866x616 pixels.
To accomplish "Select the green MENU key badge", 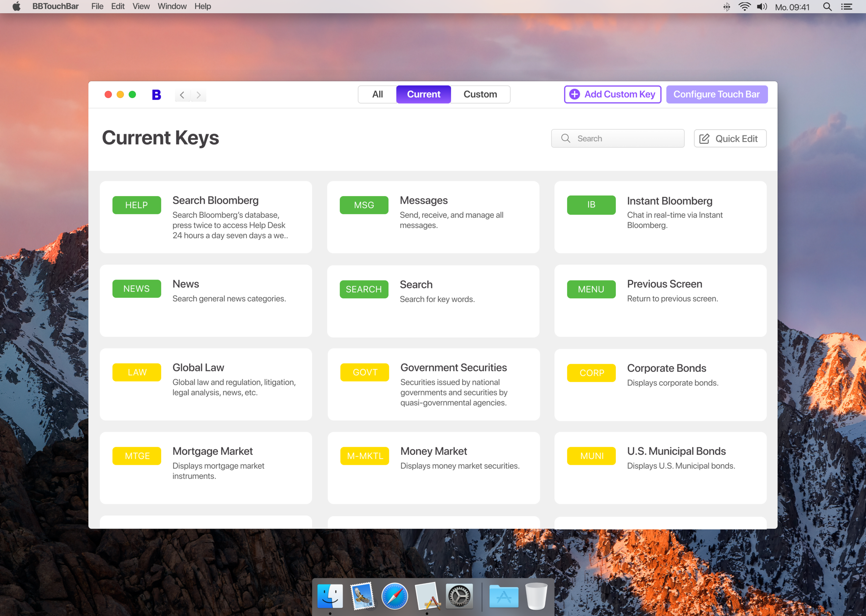I will pyautogui.click(x=591, y=289).
